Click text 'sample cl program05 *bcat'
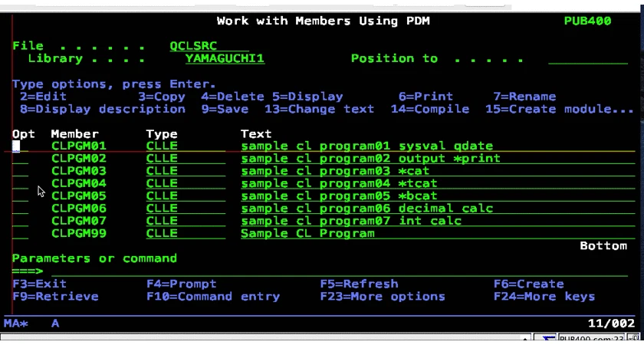644x345 pixels. pyautogui.click(x=339, y=195)
